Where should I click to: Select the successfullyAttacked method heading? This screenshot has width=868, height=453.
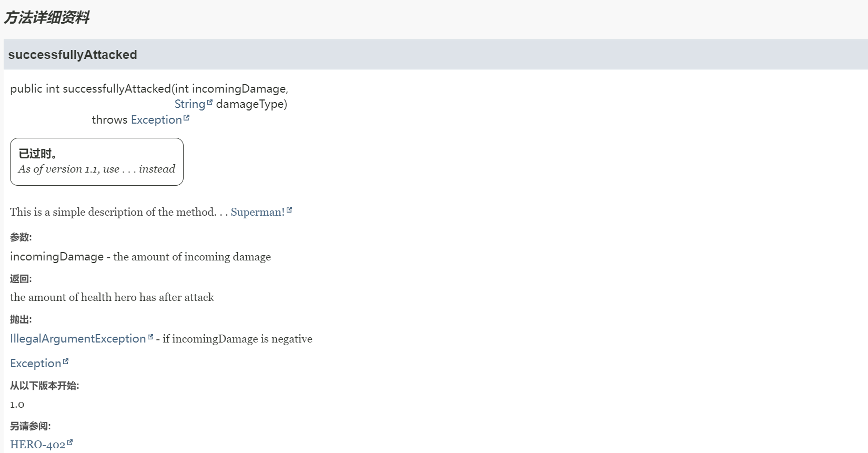click(x=73, y=55)
